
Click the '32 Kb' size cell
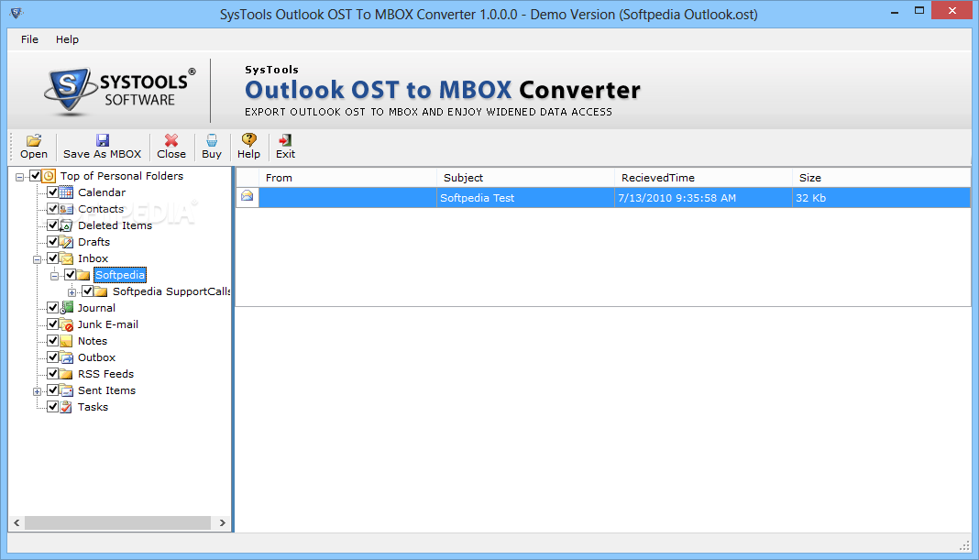(882, 198)
